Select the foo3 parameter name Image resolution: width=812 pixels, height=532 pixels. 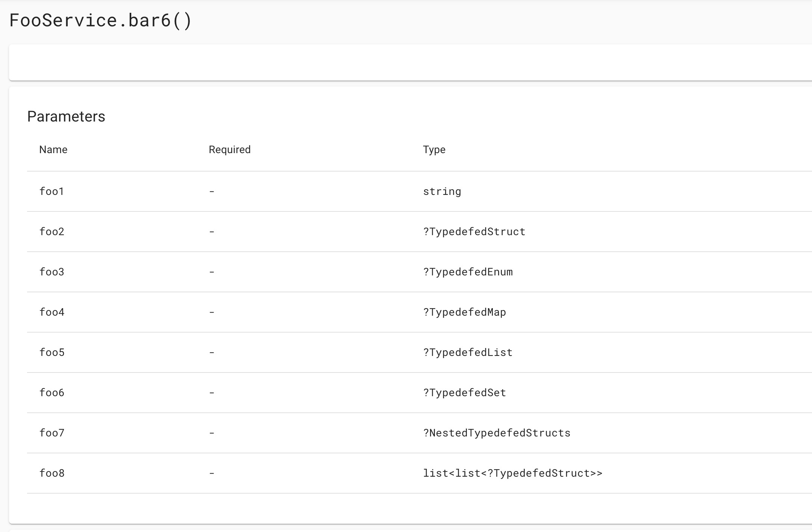point(52,272)
